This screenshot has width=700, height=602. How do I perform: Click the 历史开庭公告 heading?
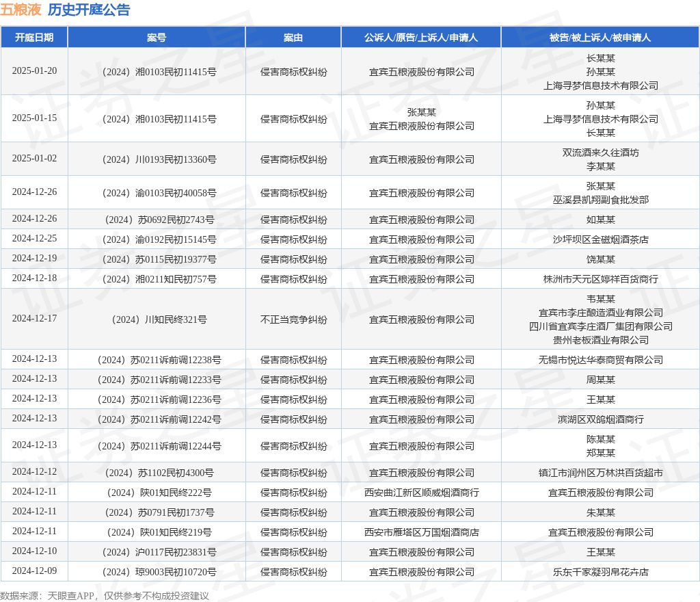(89, 10)
